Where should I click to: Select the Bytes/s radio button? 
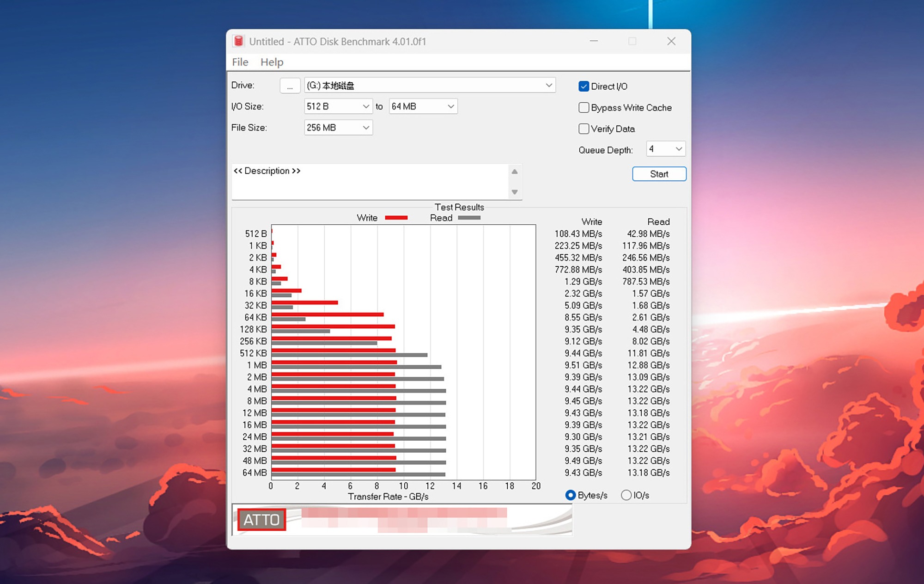pyautogui.click(x=571, y=495)
